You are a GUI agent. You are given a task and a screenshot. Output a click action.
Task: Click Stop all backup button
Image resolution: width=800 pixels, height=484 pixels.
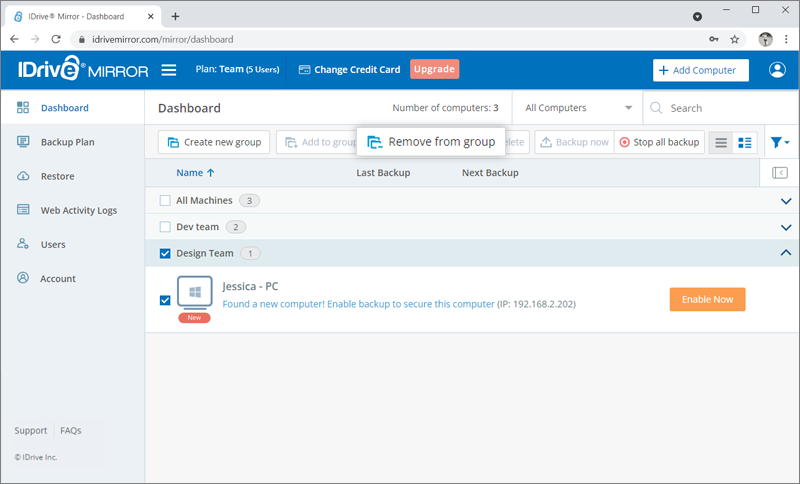click(x=659, y=142)
